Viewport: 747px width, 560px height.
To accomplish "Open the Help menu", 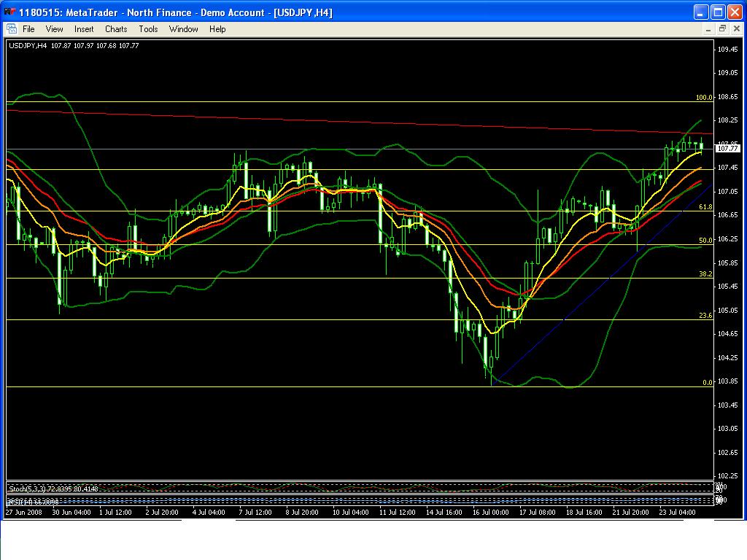I will [217, 29].
